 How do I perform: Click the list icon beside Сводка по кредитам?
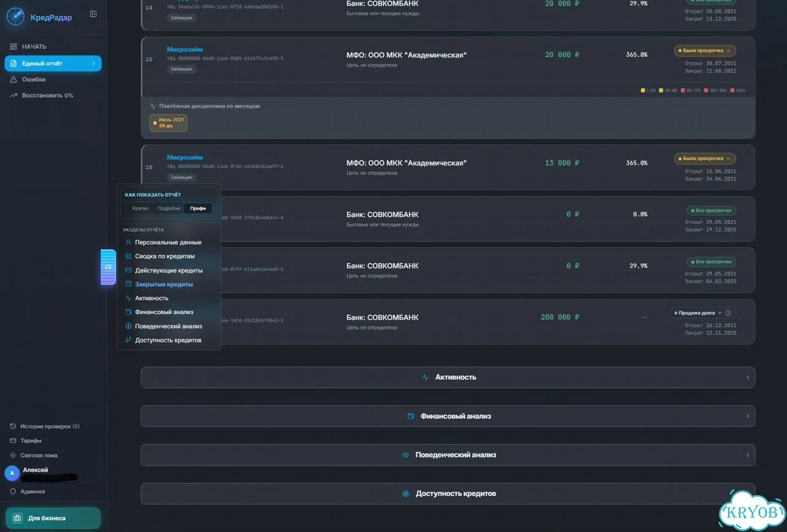click(129, 256)
